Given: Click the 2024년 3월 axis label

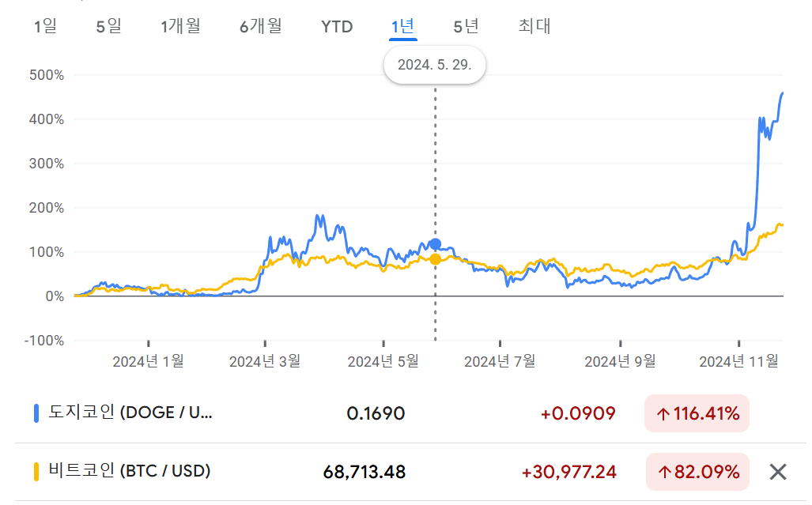Looking at the screenshot, I should coord(265,361).
